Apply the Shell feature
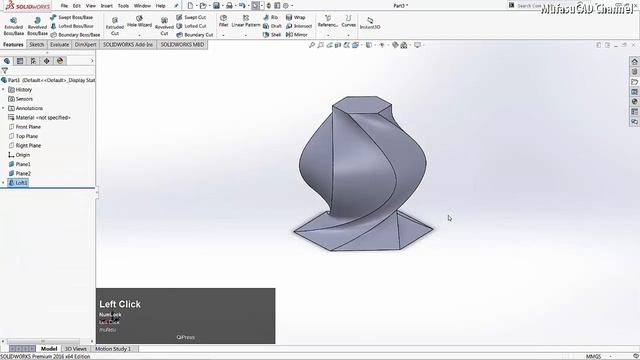 point(272,35)
